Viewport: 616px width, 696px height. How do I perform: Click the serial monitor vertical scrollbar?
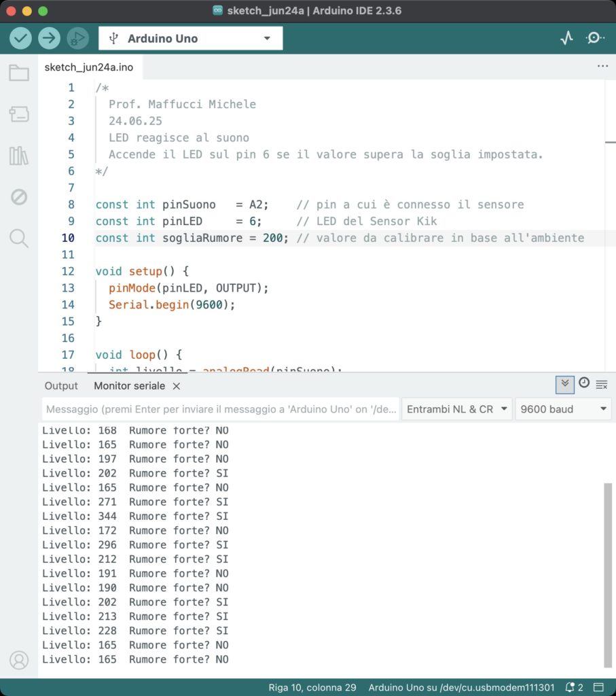608,574
